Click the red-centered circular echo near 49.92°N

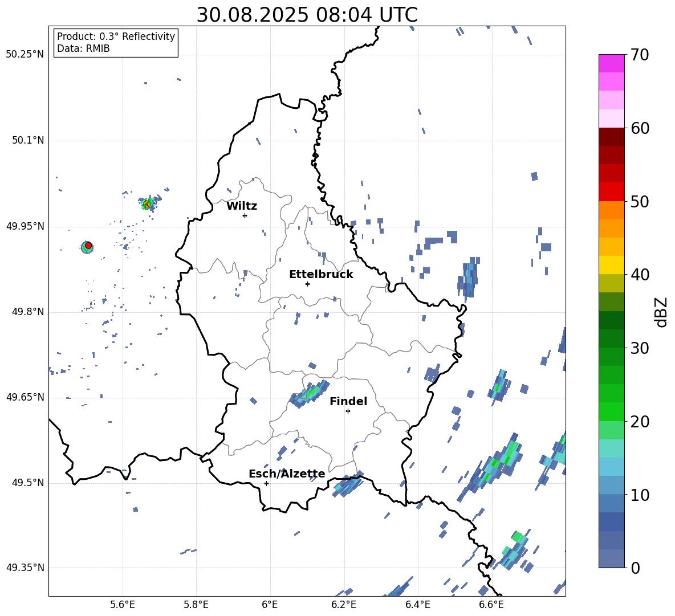click(x=87, y=247)
